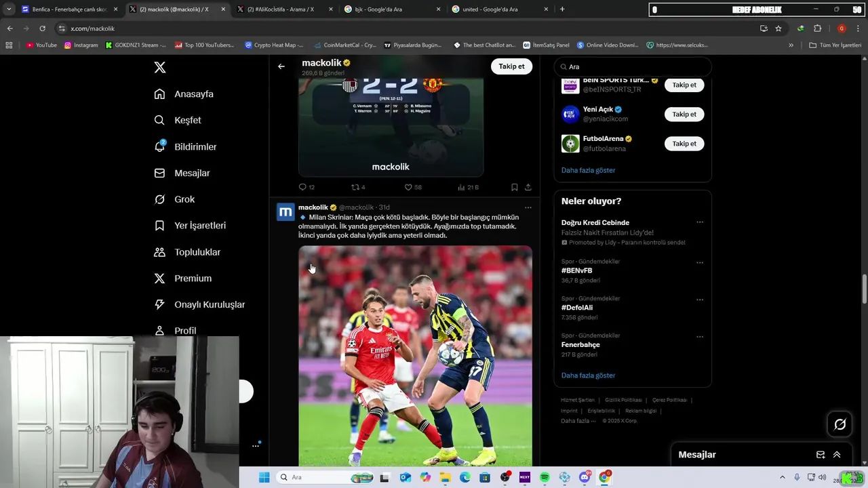Show hidden system tray icons
The height and width of the screenshot is (488, 868).
pos(782,477)
